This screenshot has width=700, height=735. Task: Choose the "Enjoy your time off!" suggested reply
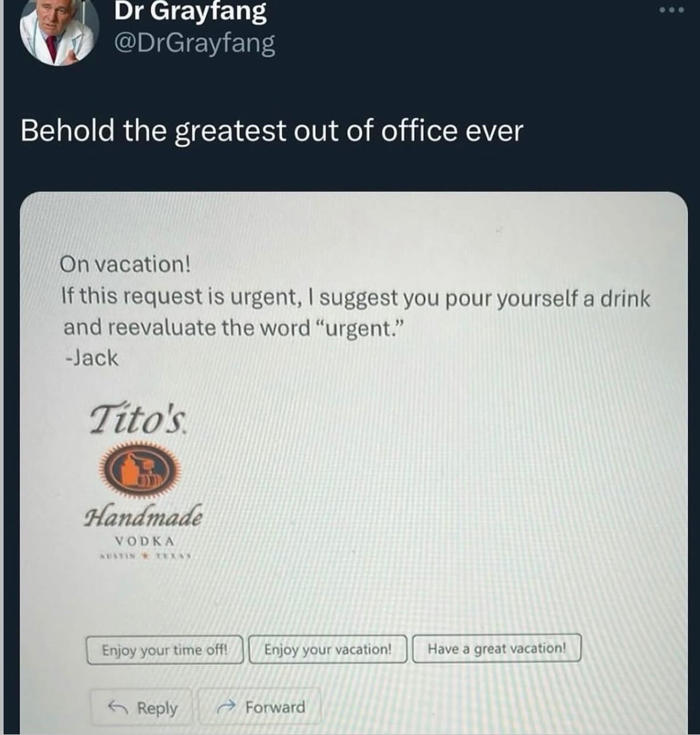(x=164, y=650)
